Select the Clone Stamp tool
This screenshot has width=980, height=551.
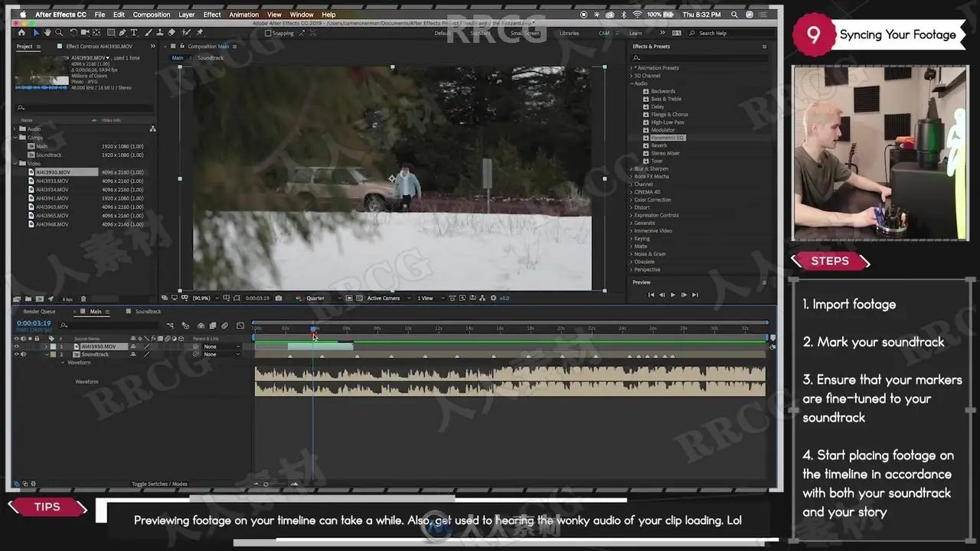click(160, 33)
